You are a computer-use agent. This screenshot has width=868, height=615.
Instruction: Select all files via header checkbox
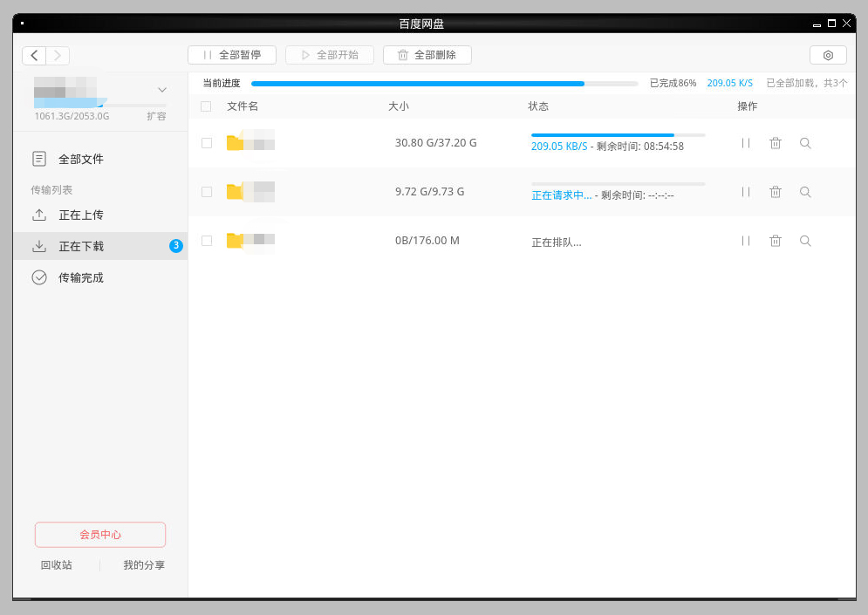pos(206,106)
